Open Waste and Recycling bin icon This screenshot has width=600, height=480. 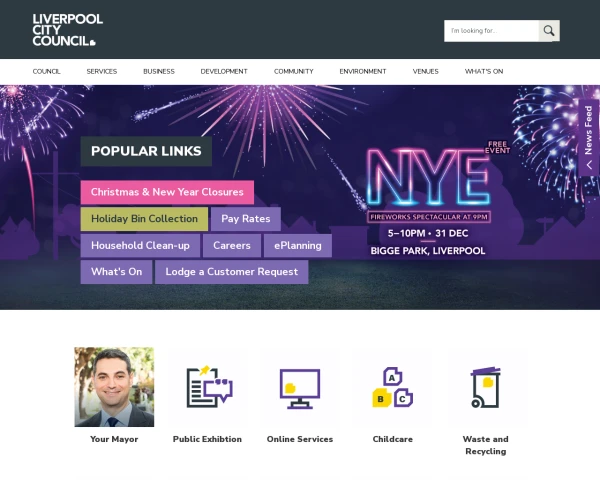tap(485, 388)
